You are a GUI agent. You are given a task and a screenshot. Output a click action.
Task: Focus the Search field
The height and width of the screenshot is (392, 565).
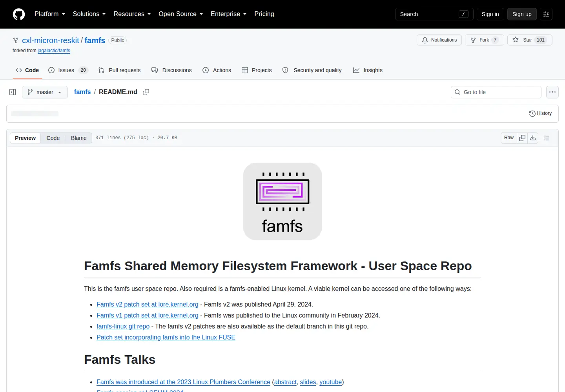pyautogui.click(x=434, y=14)
